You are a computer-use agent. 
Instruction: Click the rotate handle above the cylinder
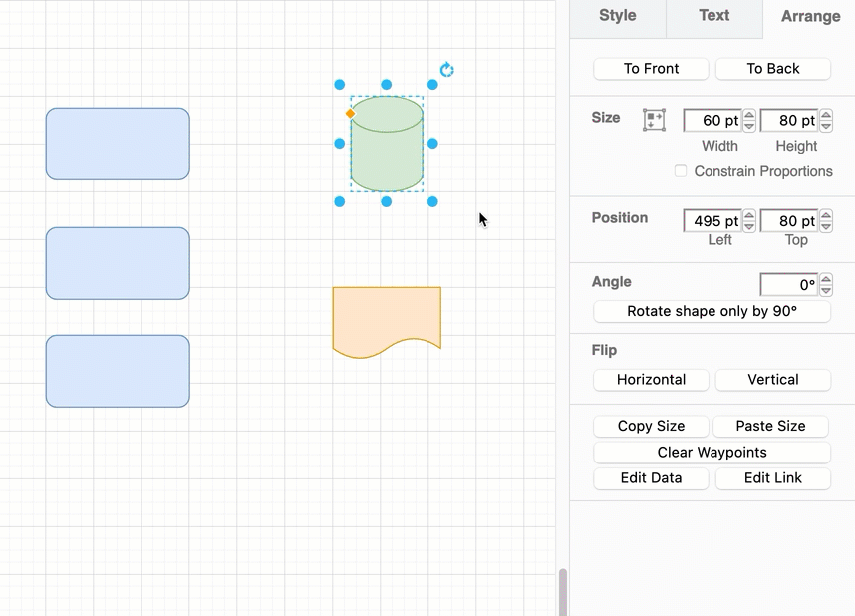pos(446,69)
